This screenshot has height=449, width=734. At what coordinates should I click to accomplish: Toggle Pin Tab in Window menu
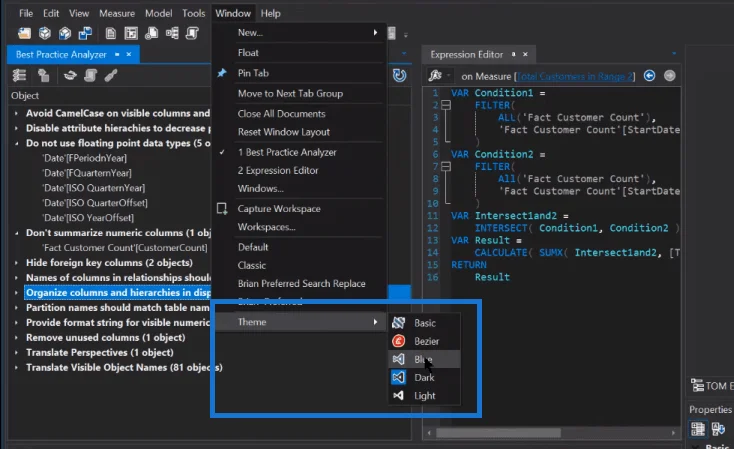point(300,73)
